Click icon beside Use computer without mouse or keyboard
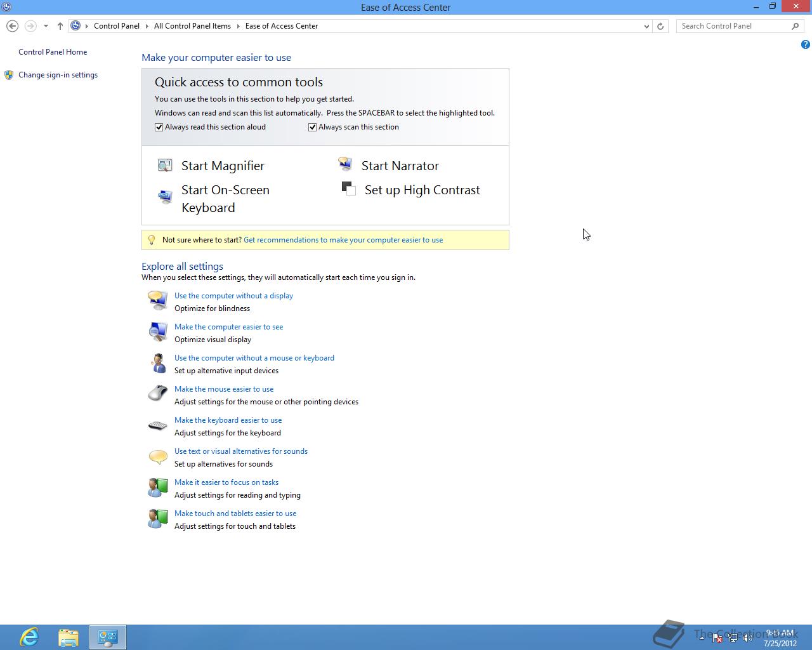Image resolution: width=812 pixels, height=650 pixels. click(157, 362)
